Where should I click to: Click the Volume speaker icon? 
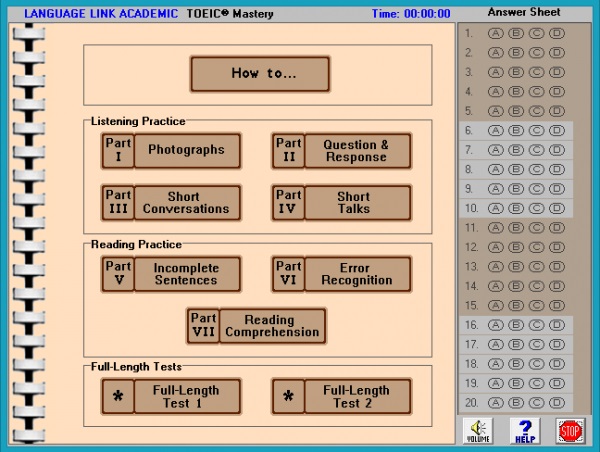point(479,430)
